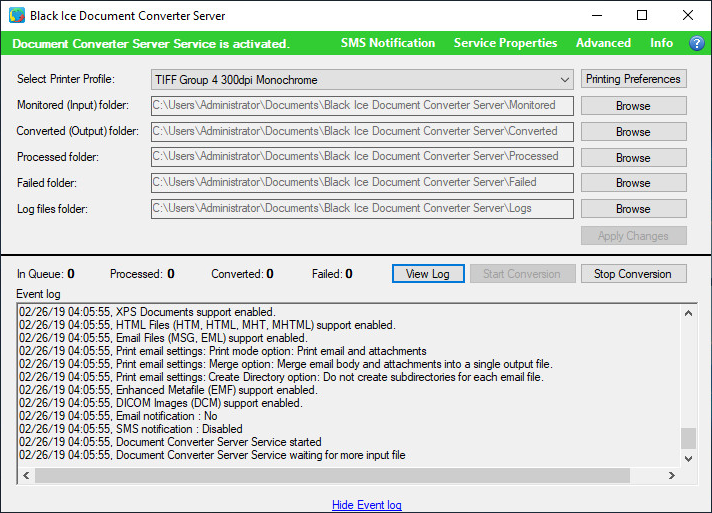
Task: Open the Service Properties menu
Action: pos(505,43)
